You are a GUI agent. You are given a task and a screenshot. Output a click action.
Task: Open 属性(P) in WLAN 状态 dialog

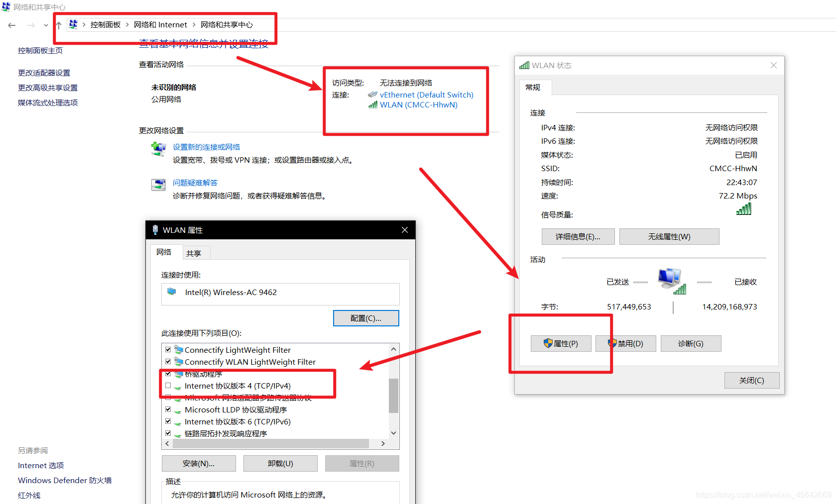point(561,344)
